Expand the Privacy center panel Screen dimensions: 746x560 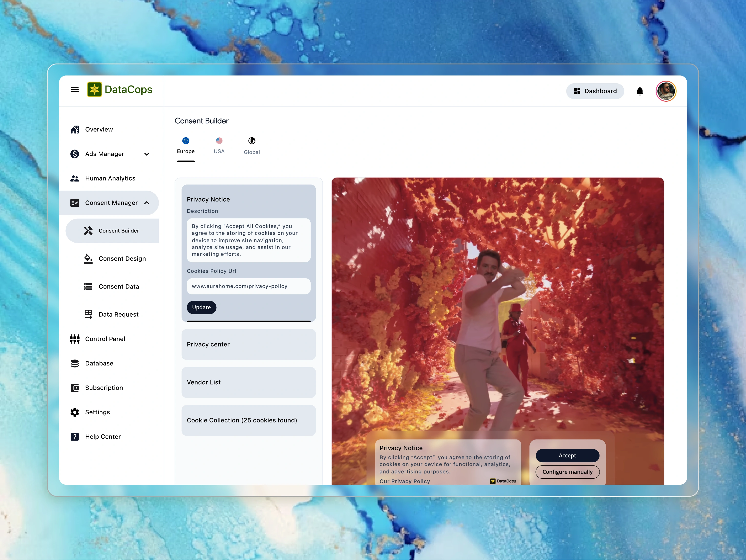tap(249, 344)
